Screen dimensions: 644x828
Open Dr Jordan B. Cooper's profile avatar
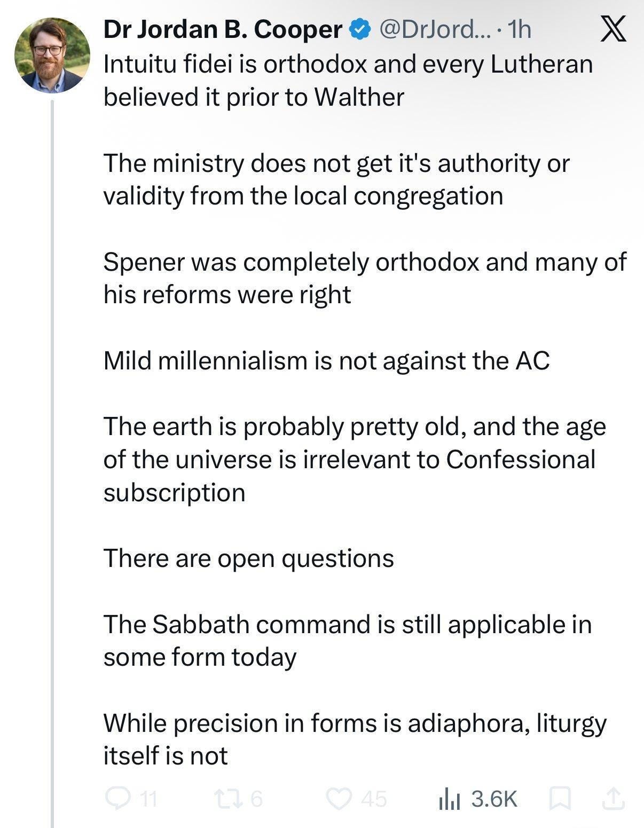pos(52,56)
